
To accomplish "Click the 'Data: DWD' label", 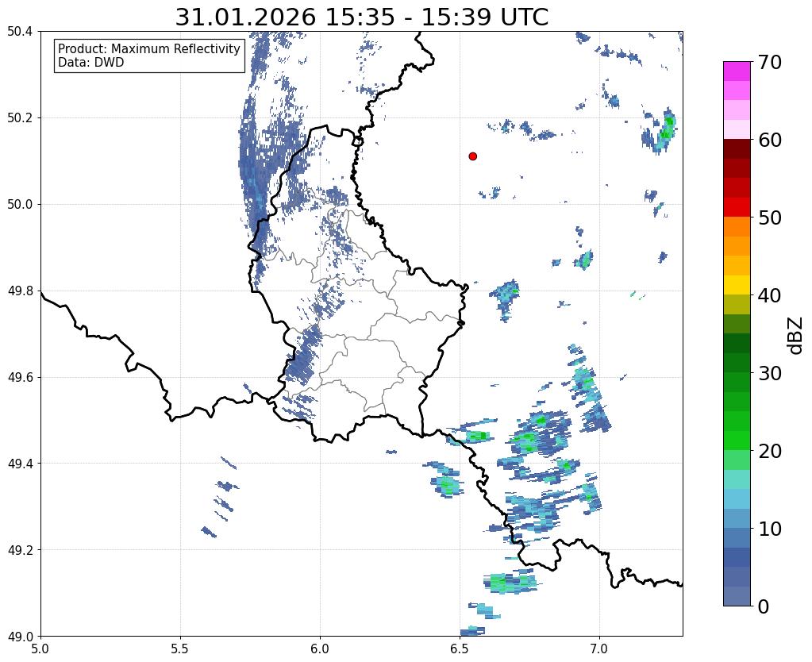I will [x=90, y=63].
